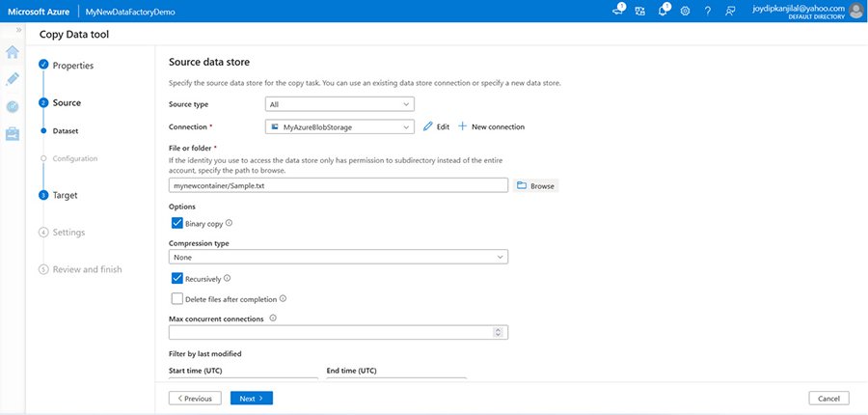
Task: Open the Author pencil icon in sidebar
Action: [13, 79]
